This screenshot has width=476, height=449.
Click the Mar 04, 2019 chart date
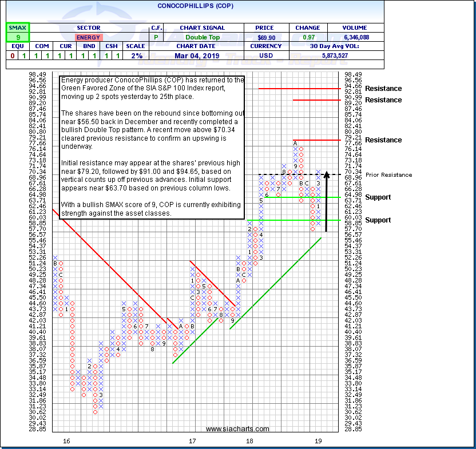pos(202,55)
